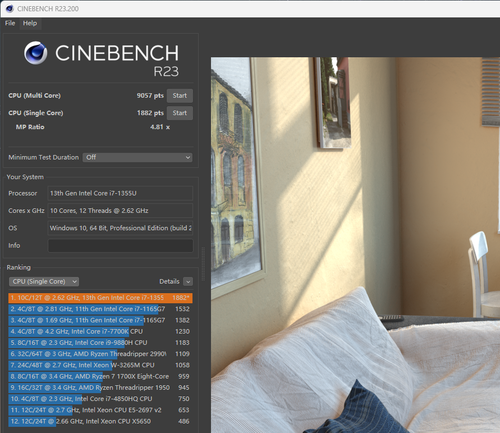Click the rendered bedroom scene image
Viewport: 500px width, 433px height.
(355, 245)
